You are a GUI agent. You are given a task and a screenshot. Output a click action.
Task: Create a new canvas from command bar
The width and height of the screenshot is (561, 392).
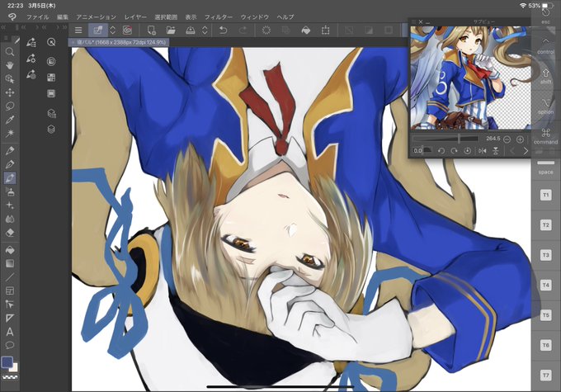[151, 30]
